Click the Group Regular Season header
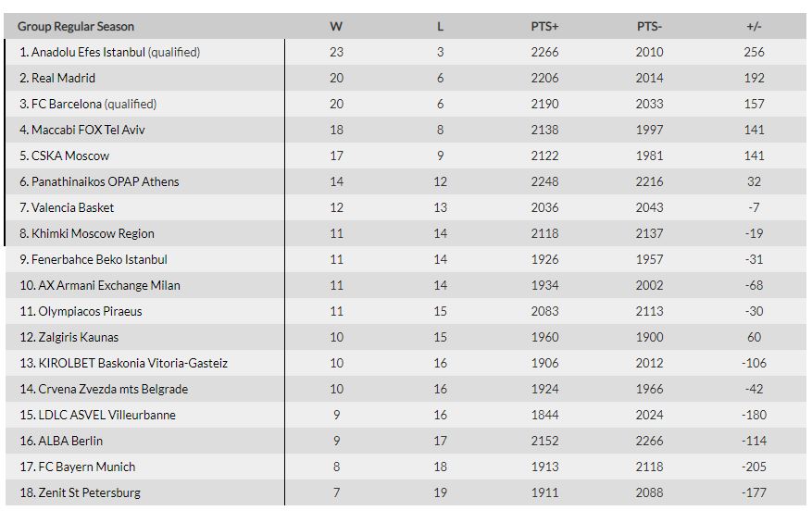The width and height of the screenshot is (812, 523). pos(76,27)
